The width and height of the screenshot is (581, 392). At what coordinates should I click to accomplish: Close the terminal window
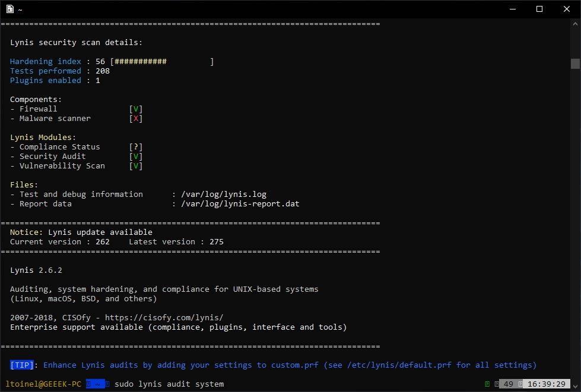click(567, 9)
